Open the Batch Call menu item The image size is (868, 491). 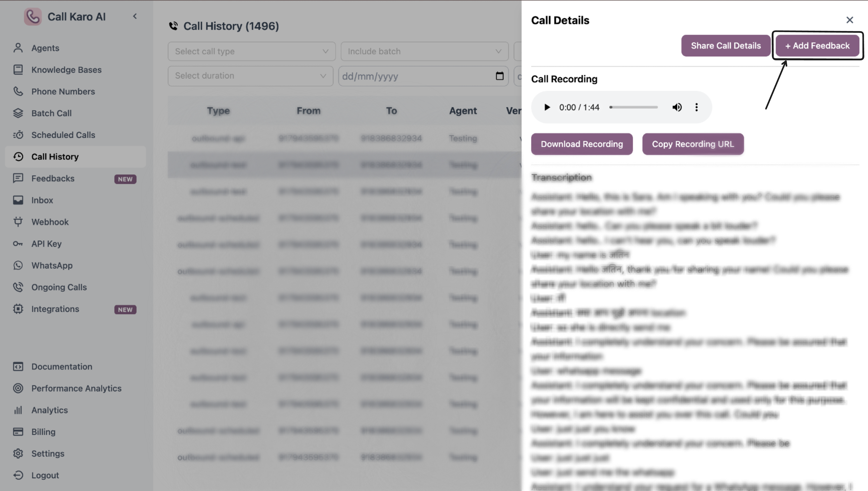coord(51,113)
